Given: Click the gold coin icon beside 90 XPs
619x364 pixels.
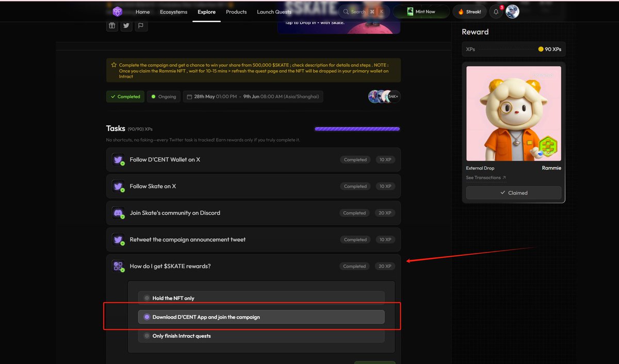Looking at the screenshot, I should [x=541, y=49].
